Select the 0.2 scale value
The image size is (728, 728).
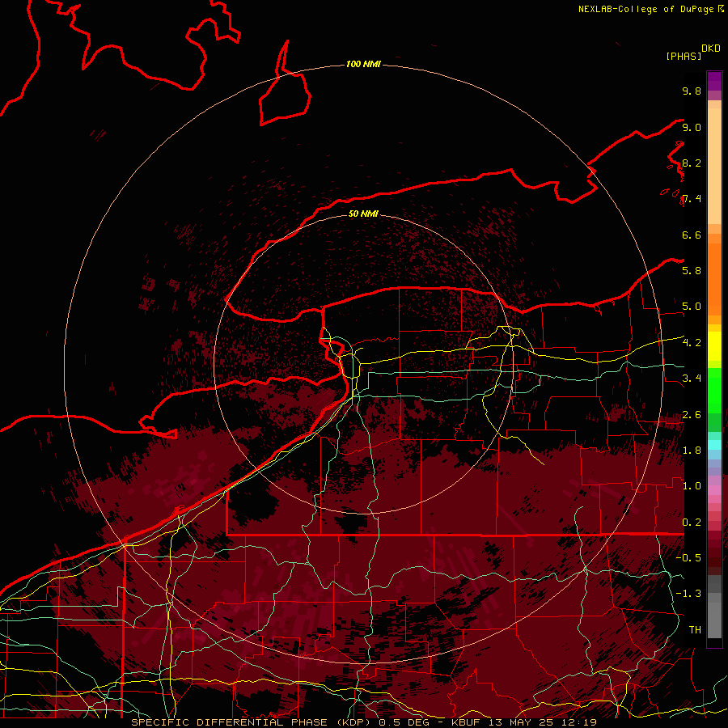click(692, 523)
